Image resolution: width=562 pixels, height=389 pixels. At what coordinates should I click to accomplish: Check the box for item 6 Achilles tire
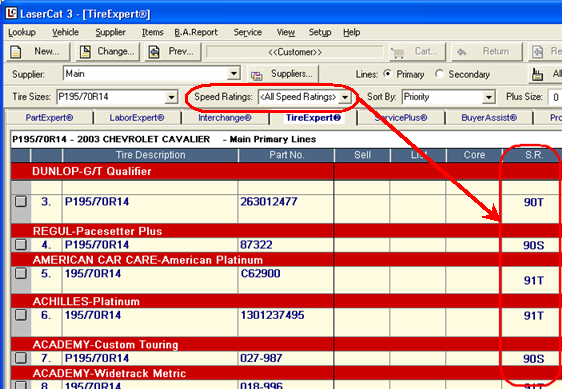21,315
